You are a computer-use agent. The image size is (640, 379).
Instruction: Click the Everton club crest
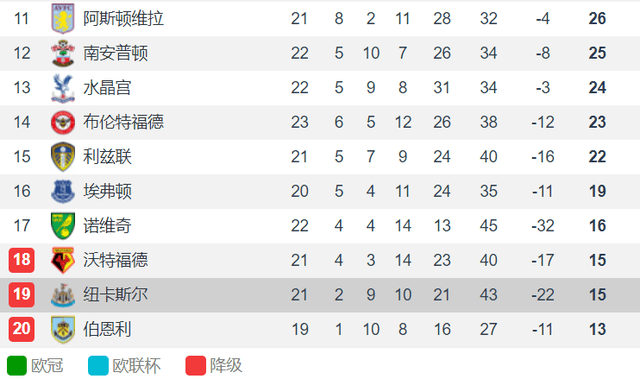(62, 191)
